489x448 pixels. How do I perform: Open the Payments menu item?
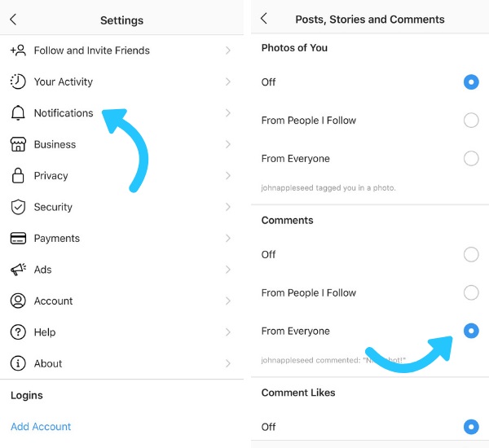[57, 239]
